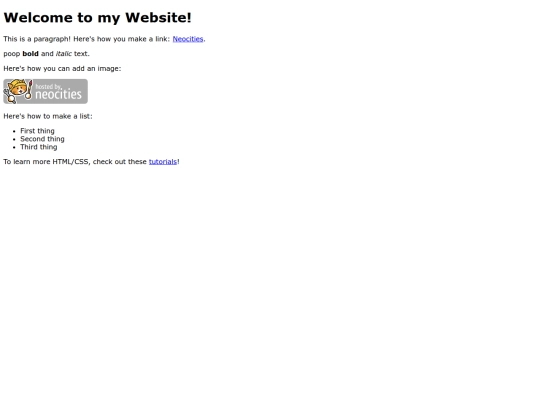Click the 'hosted by' text in badge

click(48, 86)
